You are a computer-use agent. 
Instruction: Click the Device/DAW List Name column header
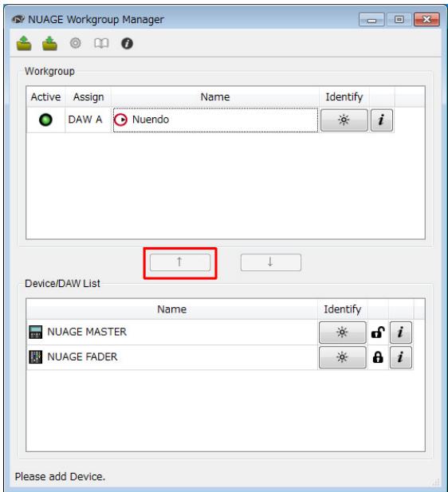[171, 309]
